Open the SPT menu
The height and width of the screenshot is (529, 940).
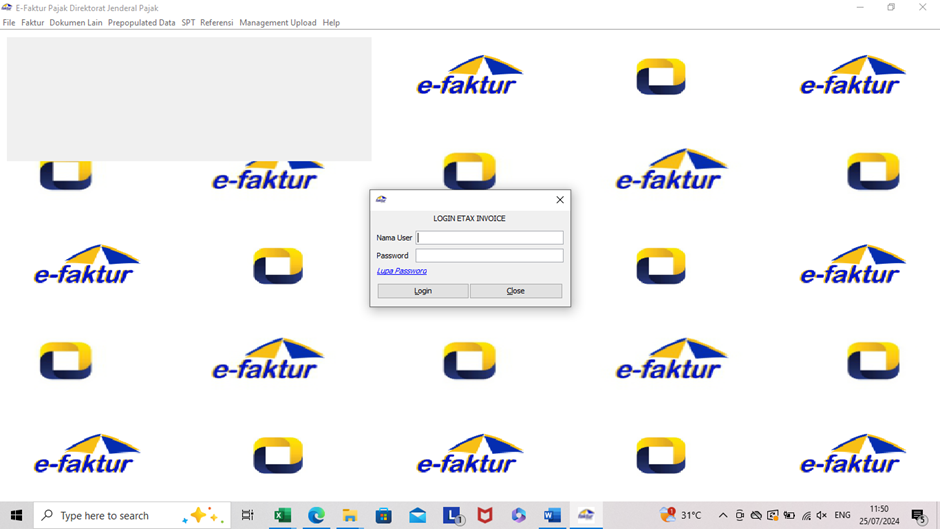point(188,23)
